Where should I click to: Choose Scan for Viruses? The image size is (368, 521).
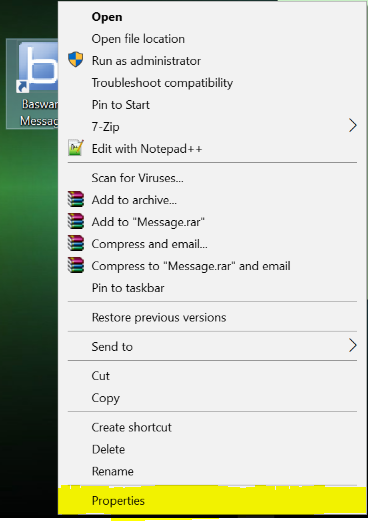click(x=137, y=178)
